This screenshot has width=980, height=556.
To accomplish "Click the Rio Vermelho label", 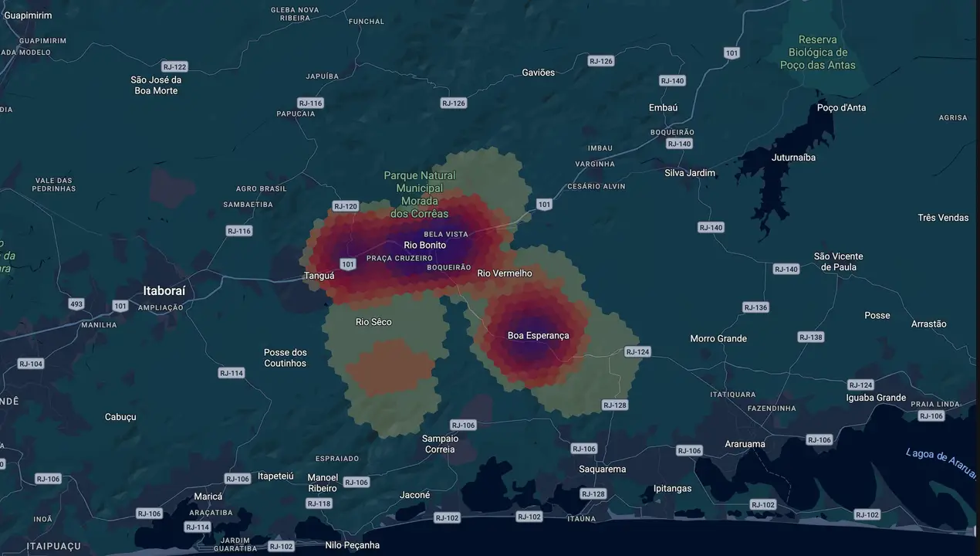I will click(x=505, y=273).
